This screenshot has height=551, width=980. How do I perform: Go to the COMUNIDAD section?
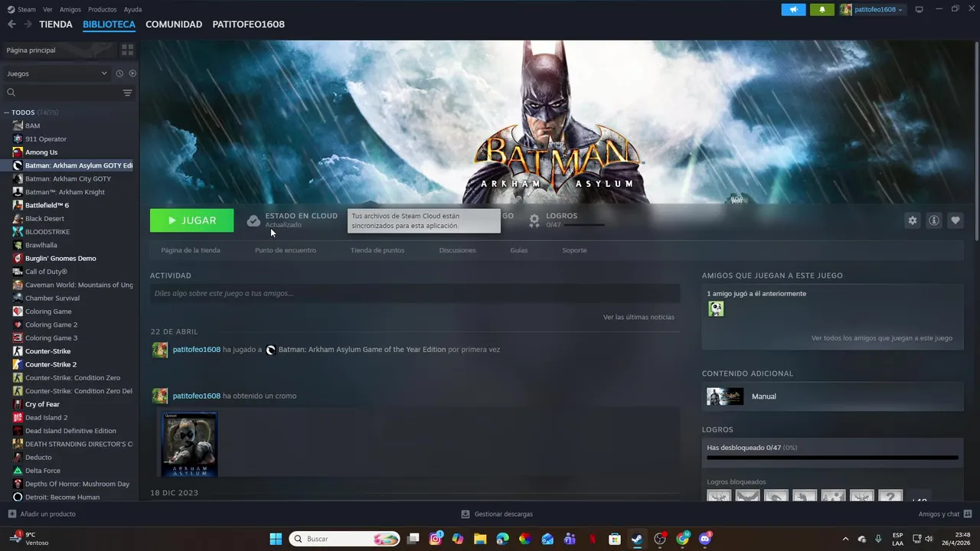[174, 24]
